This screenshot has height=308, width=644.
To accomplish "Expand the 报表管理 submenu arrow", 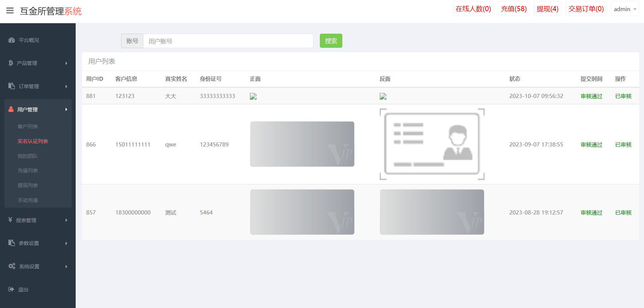I will (x=66, y=220).
